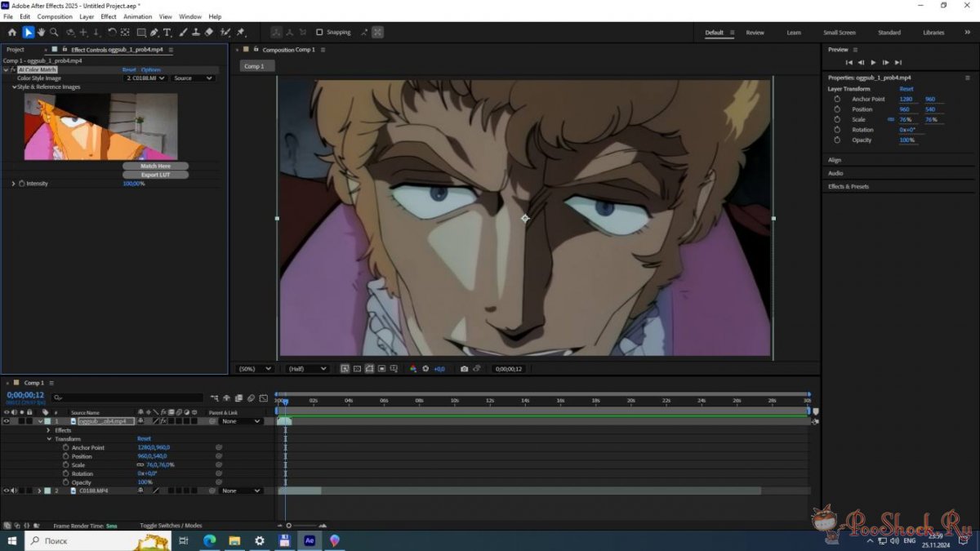Click Reset for AI Color Match effect

tap(129, 70)
